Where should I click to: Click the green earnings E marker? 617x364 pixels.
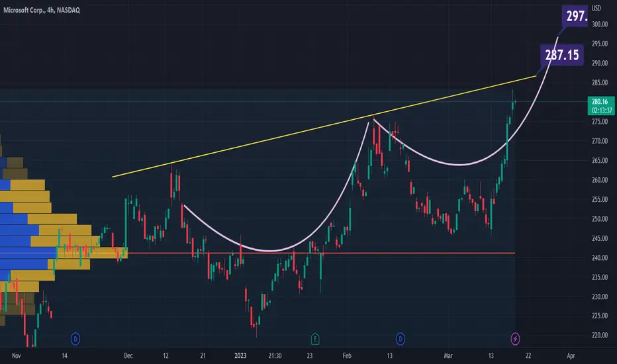[x=315, y=339]
